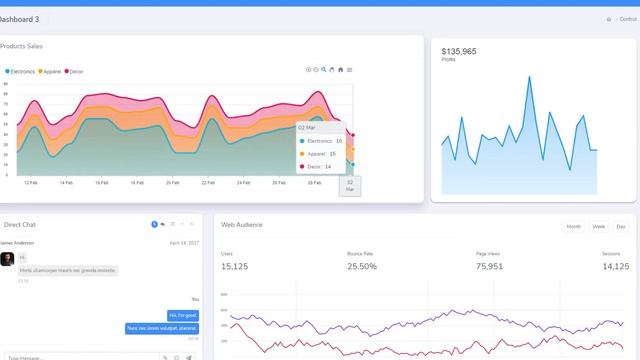The image size is (640, 360).
Task: Zoom in on the Products Sales chart
Action: 309,70
